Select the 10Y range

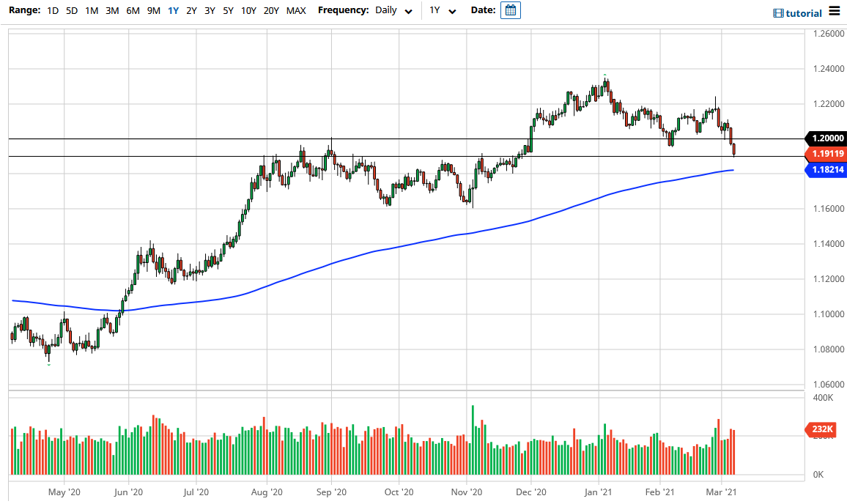tap(249, 11)
